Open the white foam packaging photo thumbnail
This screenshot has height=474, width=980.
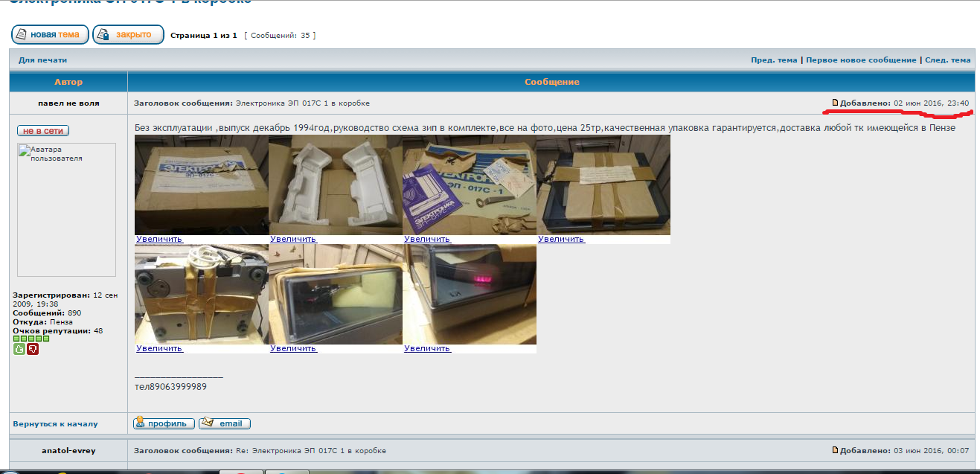pyautogui.click(x=335, y=185)
